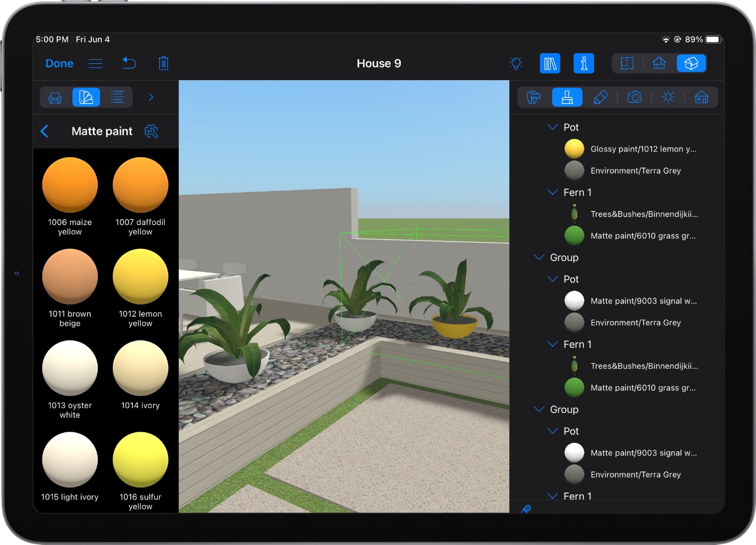Open the measurement calipers tool
The width and height of the screenshot is (756, 545).
(533, 97)
